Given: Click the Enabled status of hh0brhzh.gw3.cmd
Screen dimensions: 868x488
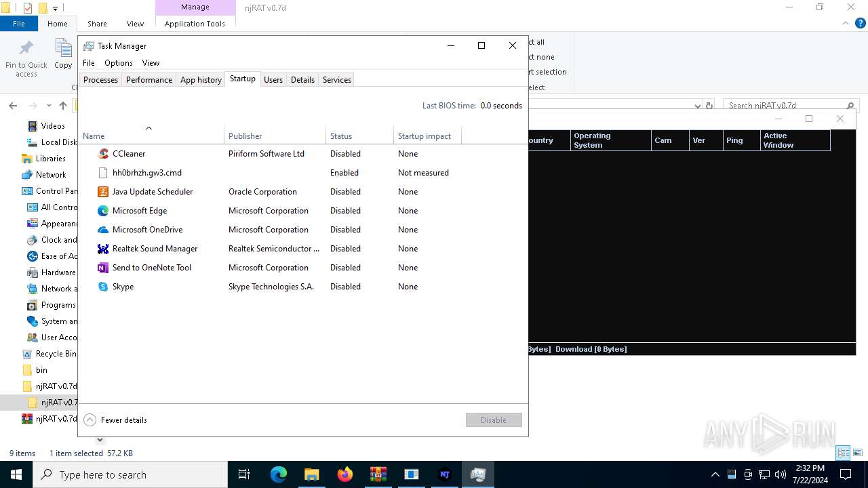Looking at the screenshot, I should (344, 173).
